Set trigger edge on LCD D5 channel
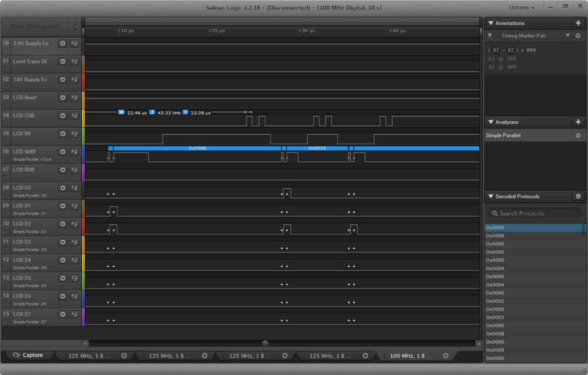Viewport: 588px width, 375px height. tap(74, 278)
